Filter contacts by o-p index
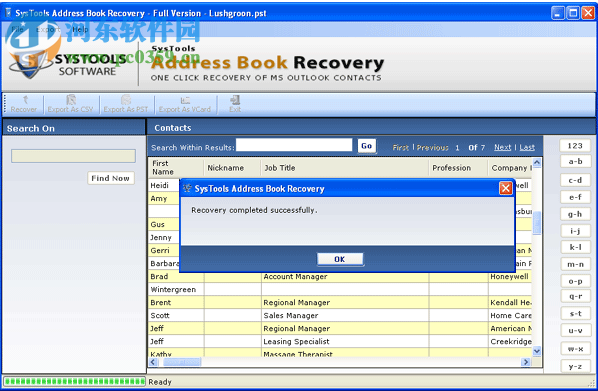This screenshot has height=391, width=598. pos(575,281)
